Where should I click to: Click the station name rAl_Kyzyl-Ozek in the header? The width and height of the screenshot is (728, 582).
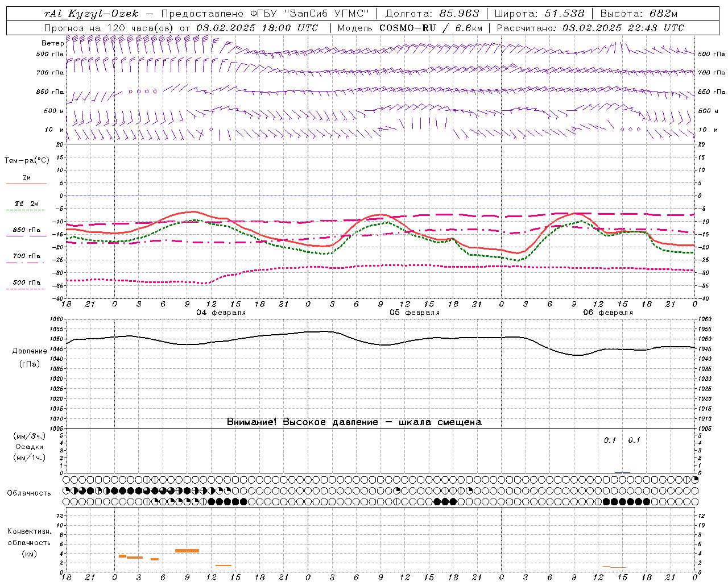point(90,14)
